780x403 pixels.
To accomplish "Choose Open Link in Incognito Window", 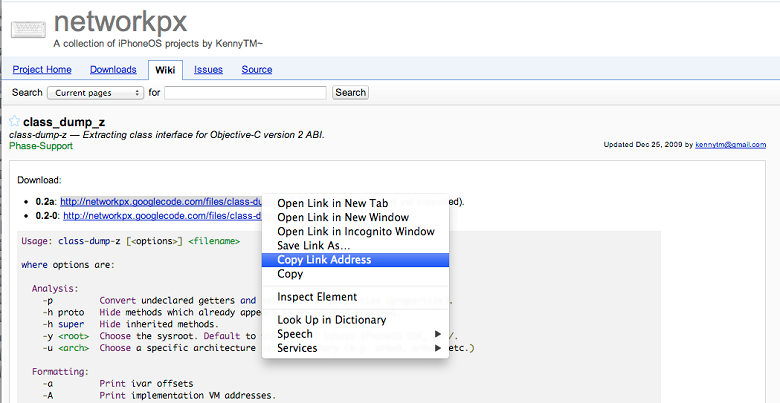I will tap(355, 231).
